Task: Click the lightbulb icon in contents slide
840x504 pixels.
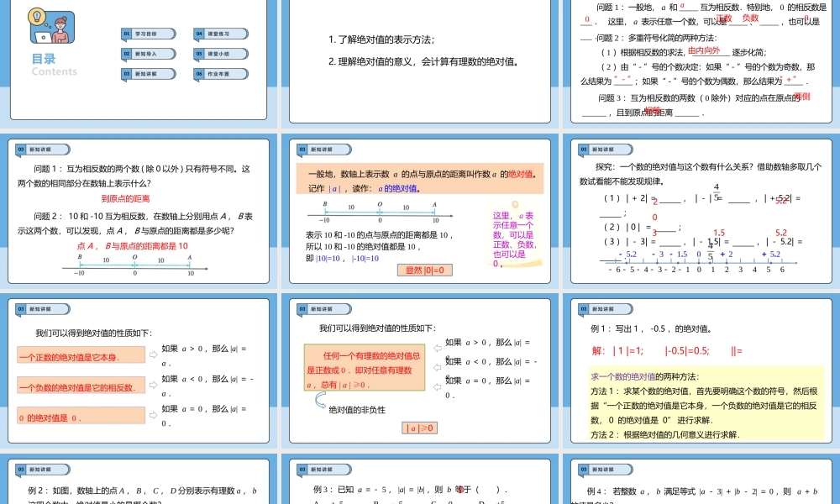Action: point(36,15)
